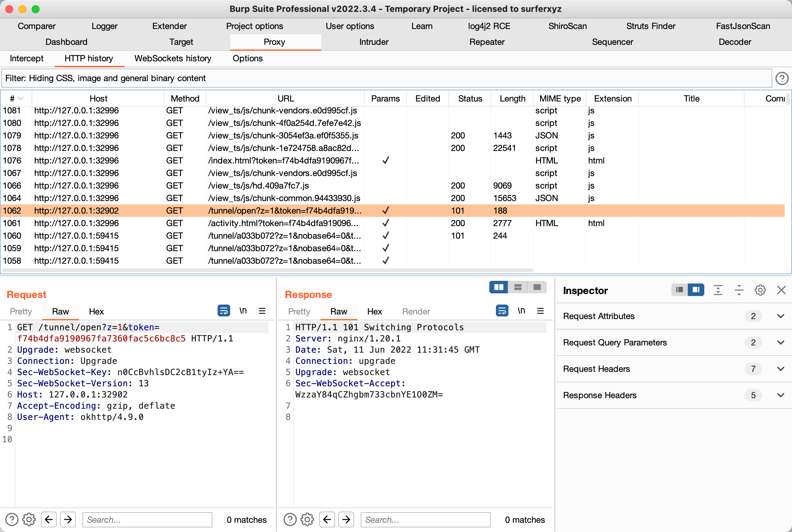
Task: Dock Inspector to left layout icon
Action: 679,290
